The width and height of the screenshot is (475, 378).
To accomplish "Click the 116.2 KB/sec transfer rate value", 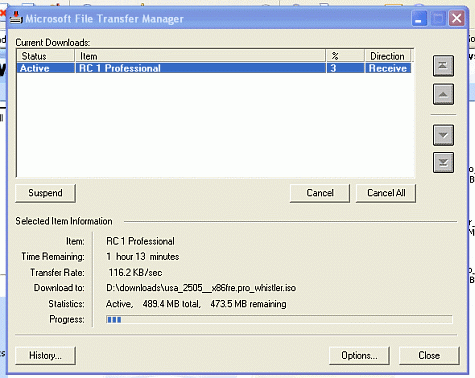I will [x=135, y=272].
